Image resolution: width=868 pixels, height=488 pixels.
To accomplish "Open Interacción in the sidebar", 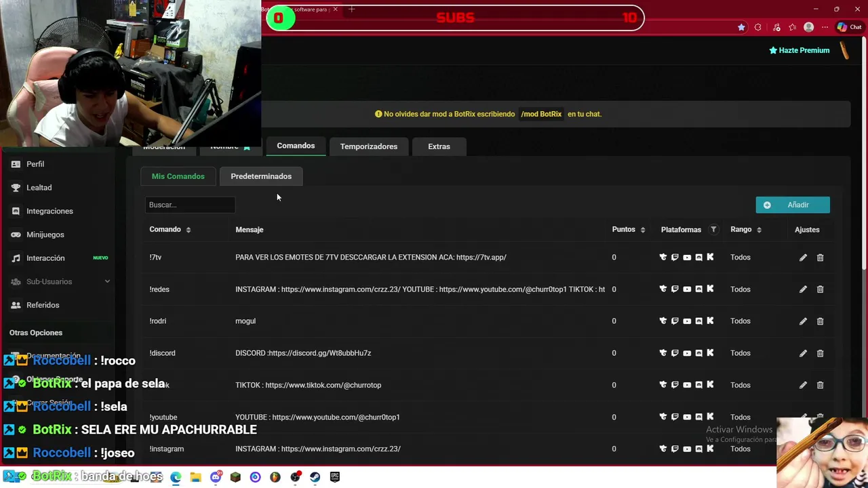I will coord(45,258).
